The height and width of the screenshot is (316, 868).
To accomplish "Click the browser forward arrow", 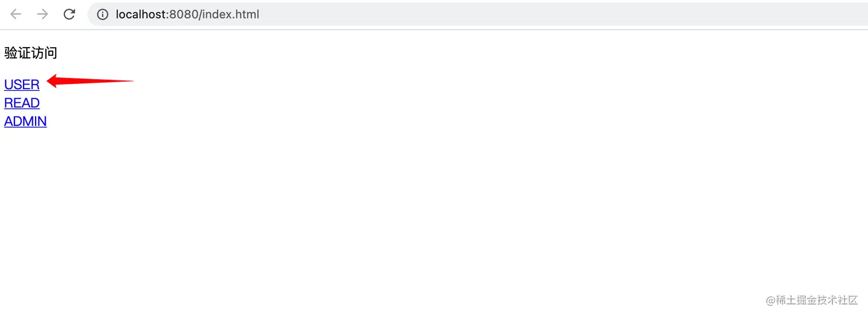I will point(42,14).
